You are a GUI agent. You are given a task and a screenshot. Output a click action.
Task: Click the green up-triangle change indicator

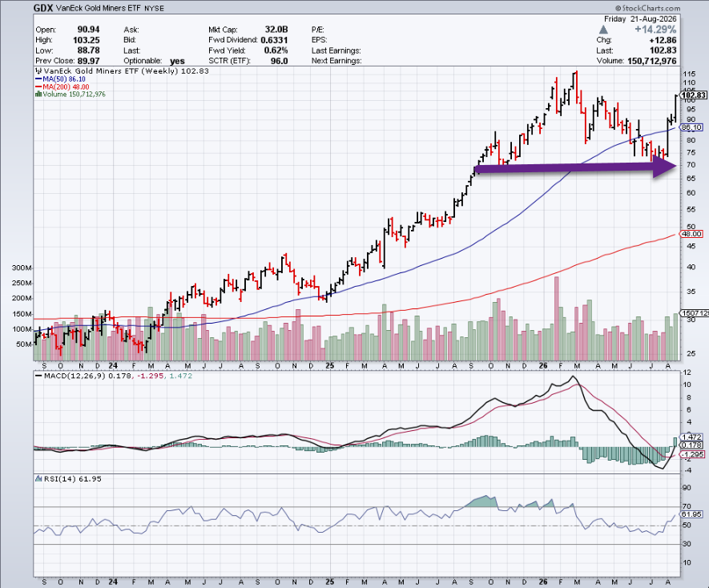tap(603, 30)
